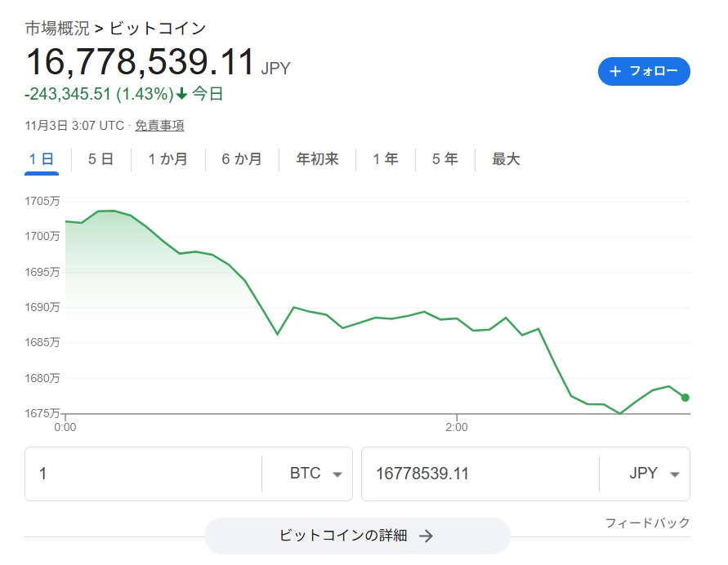This screenshot has width=728, height=565.
Task: Open ビットコインの詳細 button
Action: (356, 536)
